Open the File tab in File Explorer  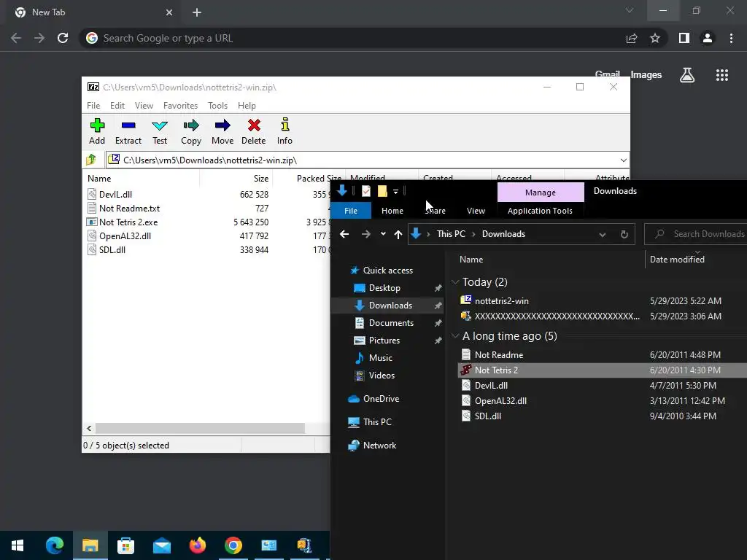pos(351,211)
